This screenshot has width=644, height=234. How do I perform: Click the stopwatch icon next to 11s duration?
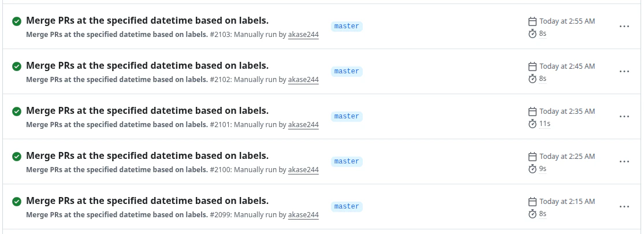coord(533,124)
